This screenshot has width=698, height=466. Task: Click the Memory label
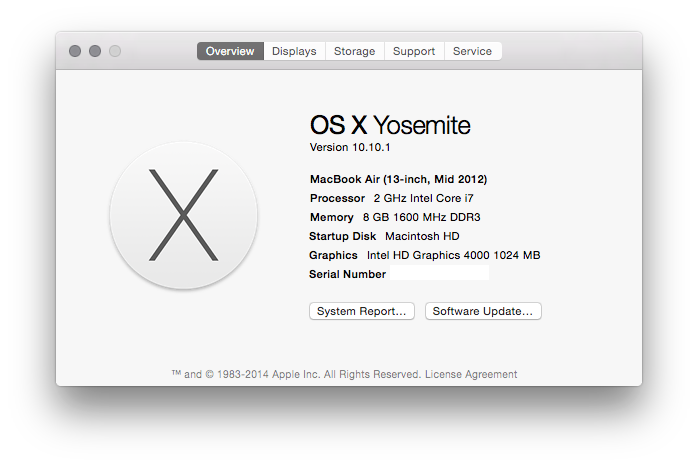click(332, 217)
